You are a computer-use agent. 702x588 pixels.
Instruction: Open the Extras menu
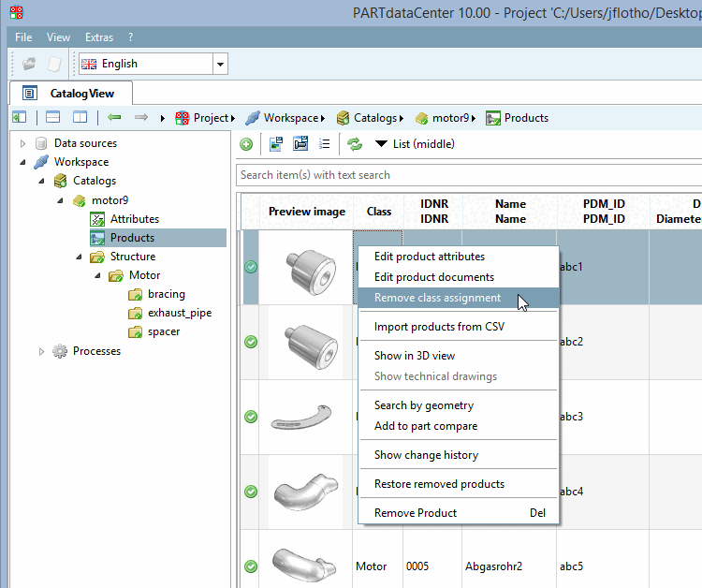98,37
